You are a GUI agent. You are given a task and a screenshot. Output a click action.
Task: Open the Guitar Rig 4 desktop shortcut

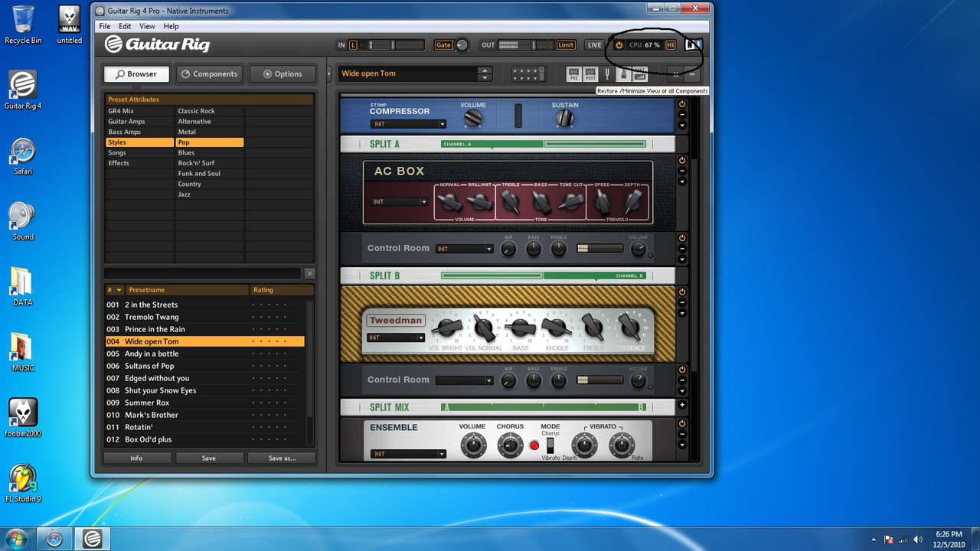tap(23, 90)
